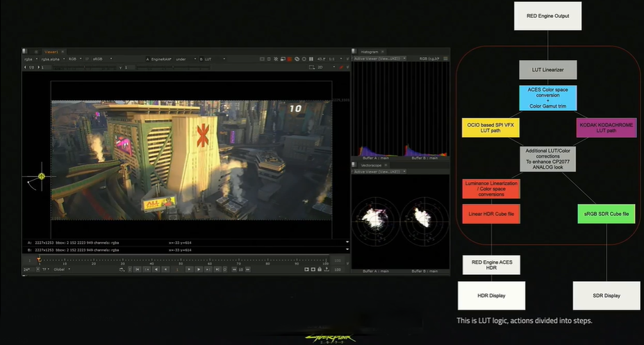Open the 'under' wipe mode dropdown

pyautogui.click(x=186, y=59)
